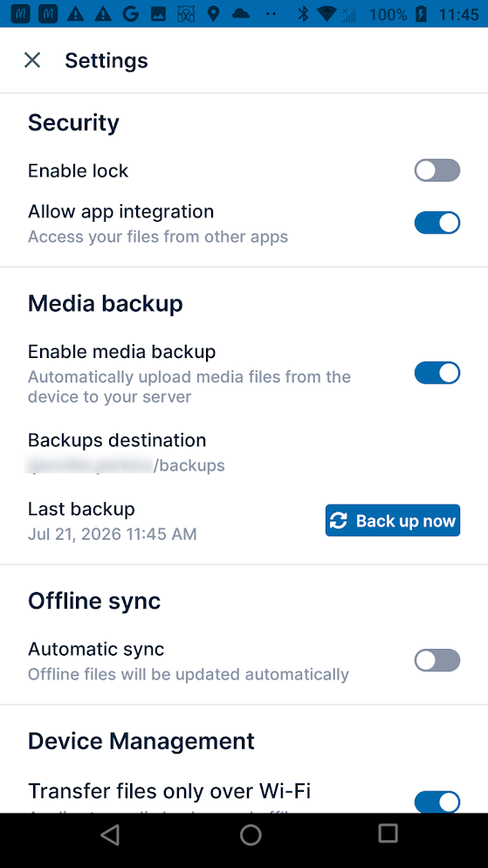Screen dimensions: 488x868
Task: Tap the Google G notification icon
Action: (130, 14)
